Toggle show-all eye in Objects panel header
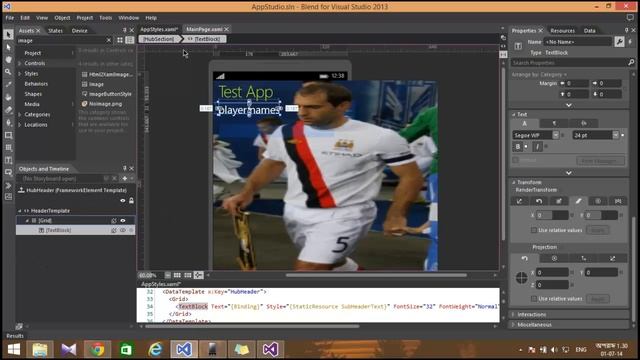The height and width of the screenshot is (360, 640). point(123,200)
